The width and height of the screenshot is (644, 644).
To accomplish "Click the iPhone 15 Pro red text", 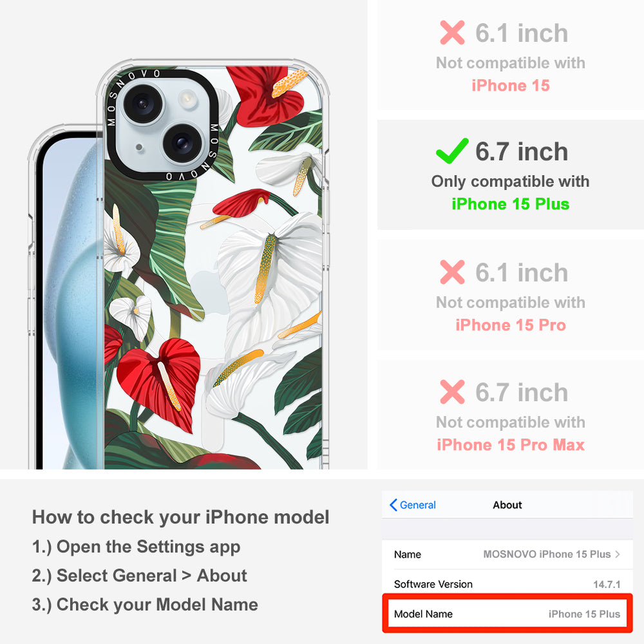I will (x=511, y=325).
